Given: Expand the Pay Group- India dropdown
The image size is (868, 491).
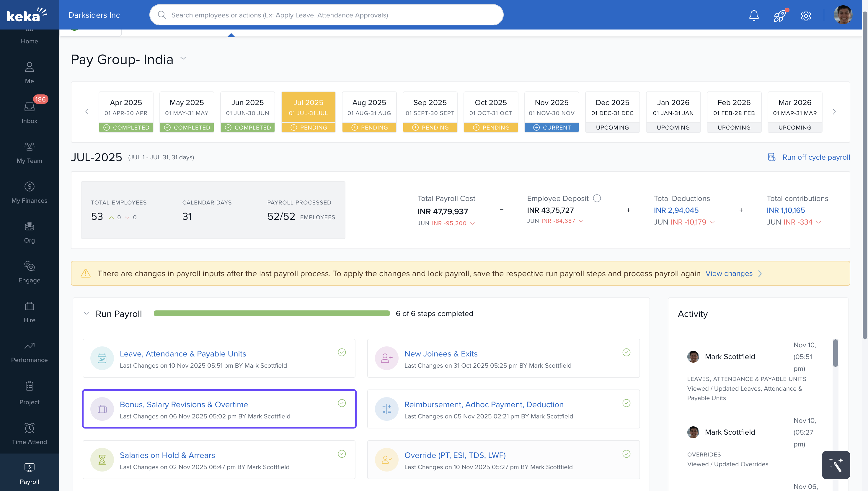Looking at the screenshot, I should [x=183, y=58].
